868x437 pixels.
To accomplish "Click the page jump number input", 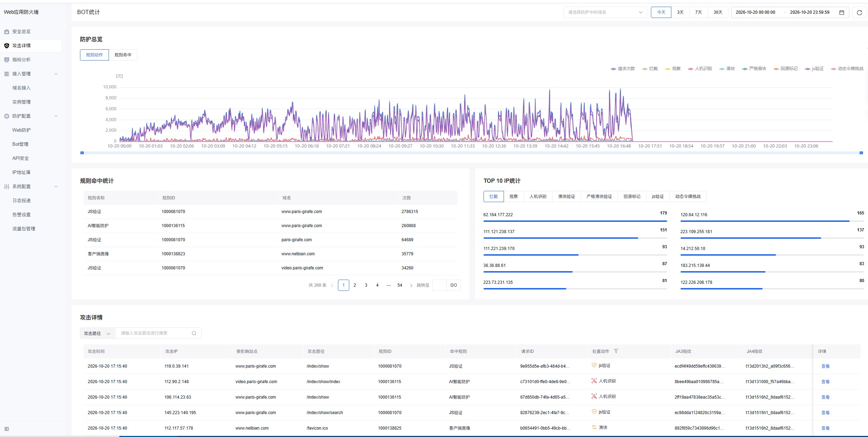I will coord(439,285).
